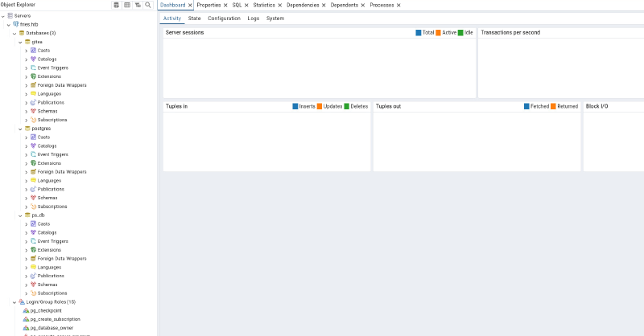The height and width of the screenshot is (336, 644).
Task: Click the Filtered Rows toolbar icon
Action: [138, 5]
